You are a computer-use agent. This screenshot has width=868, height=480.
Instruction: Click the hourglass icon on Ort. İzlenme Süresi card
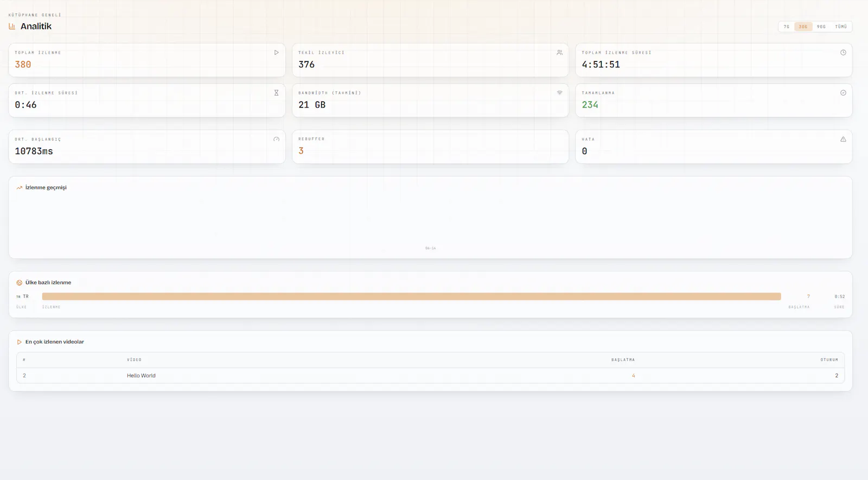point(276,93)
